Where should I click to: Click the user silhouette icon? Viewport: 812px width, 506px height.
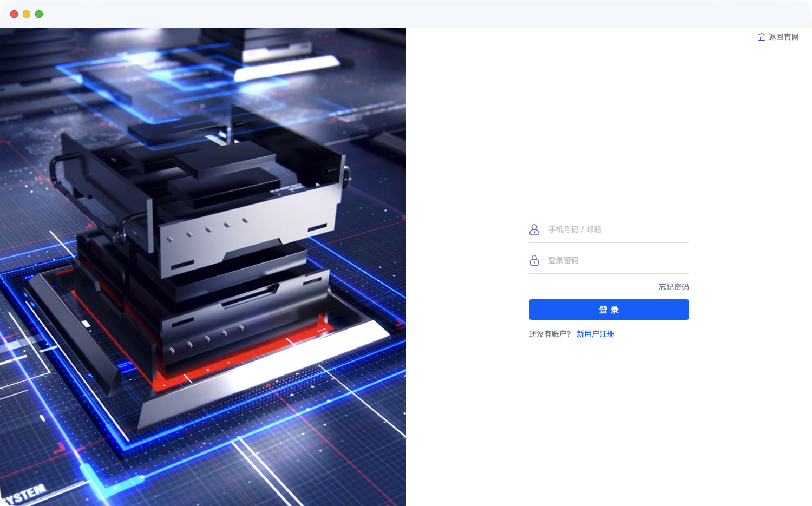[534, 229]
